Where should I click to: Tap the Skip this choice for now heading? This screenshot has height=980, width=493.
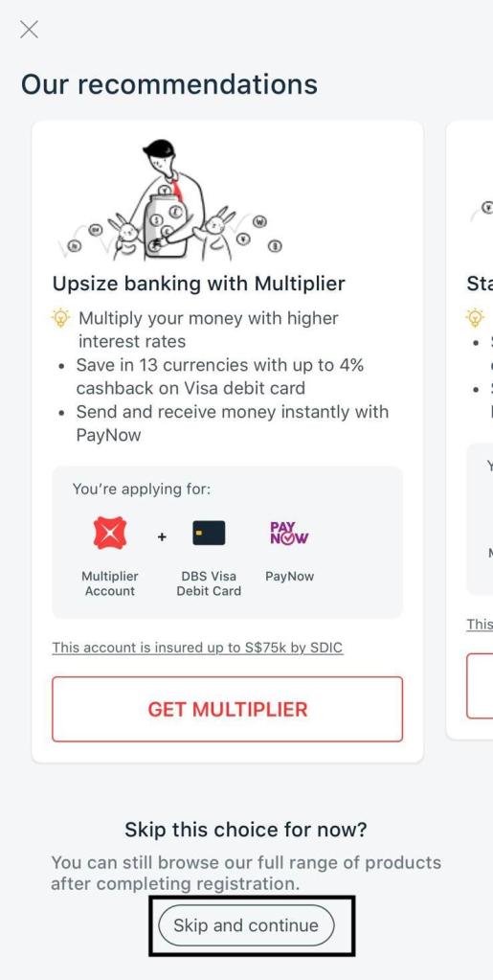click(x=246, y=830)
